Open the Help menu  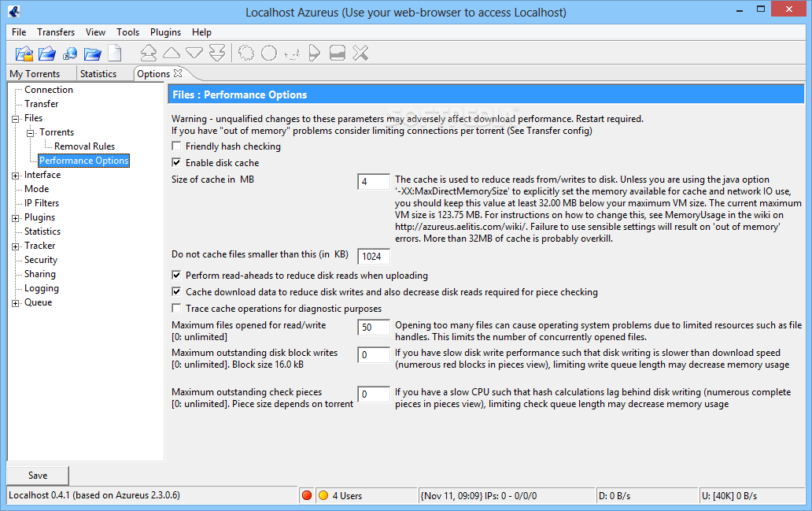tap(202, 32)
